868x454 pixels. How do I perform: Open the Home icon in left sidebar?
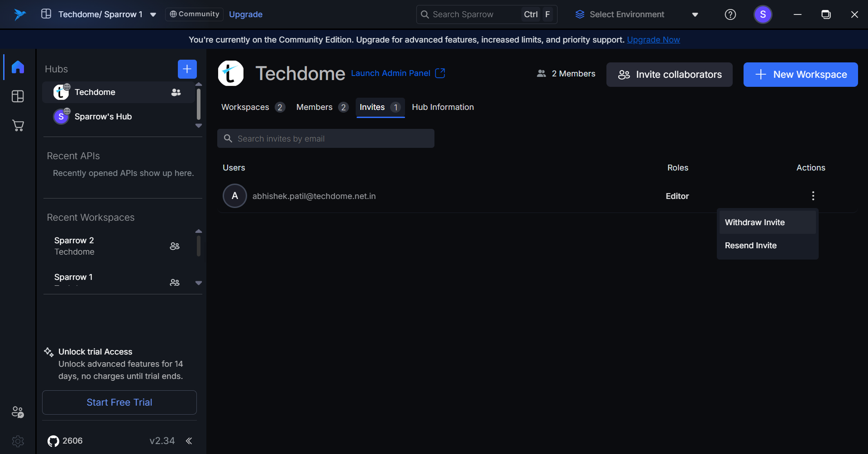pyautogui.click(x=18, y=67)
